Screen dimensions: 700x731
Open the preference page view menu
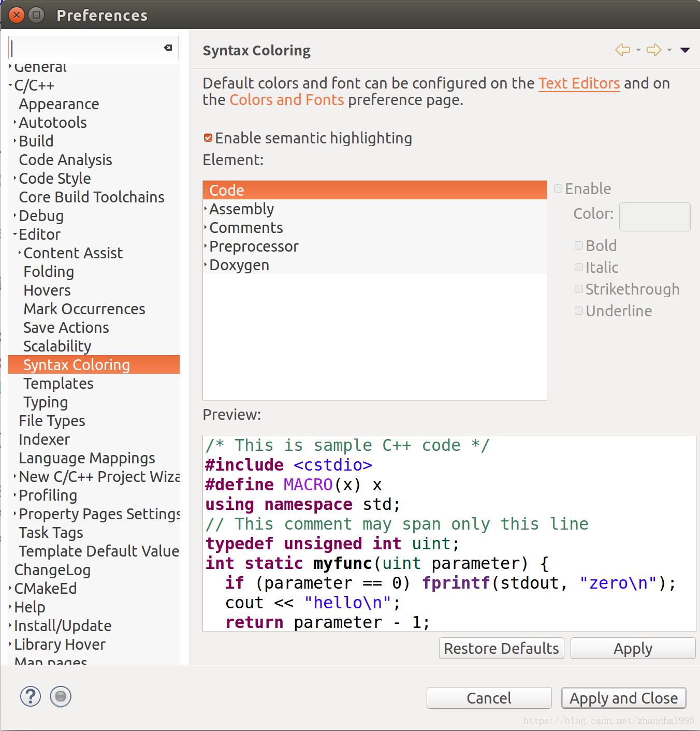pos(685,50)
